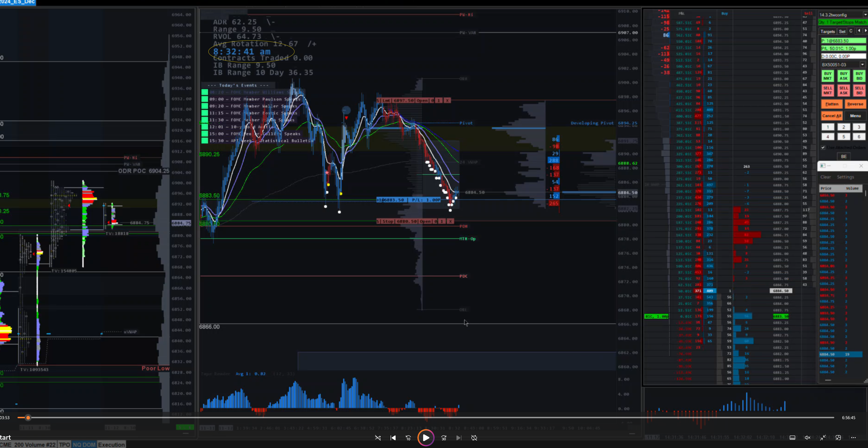Click Settings in time and sales window
The width and height of the screenshot is (868, 448).
tap(845, 177)
